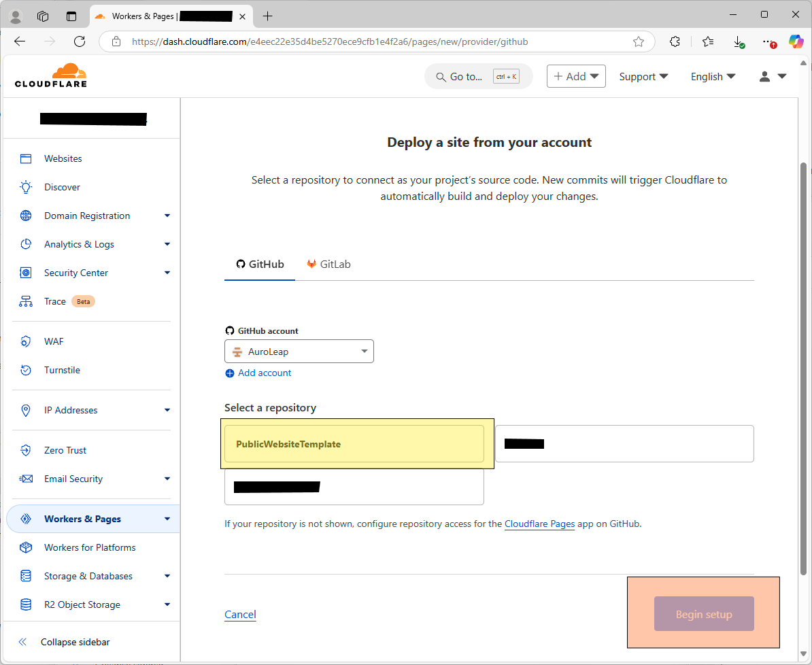Select the PublicWebsiteTemplate repository
812x665 pixels.
click(x=354, y=444)
